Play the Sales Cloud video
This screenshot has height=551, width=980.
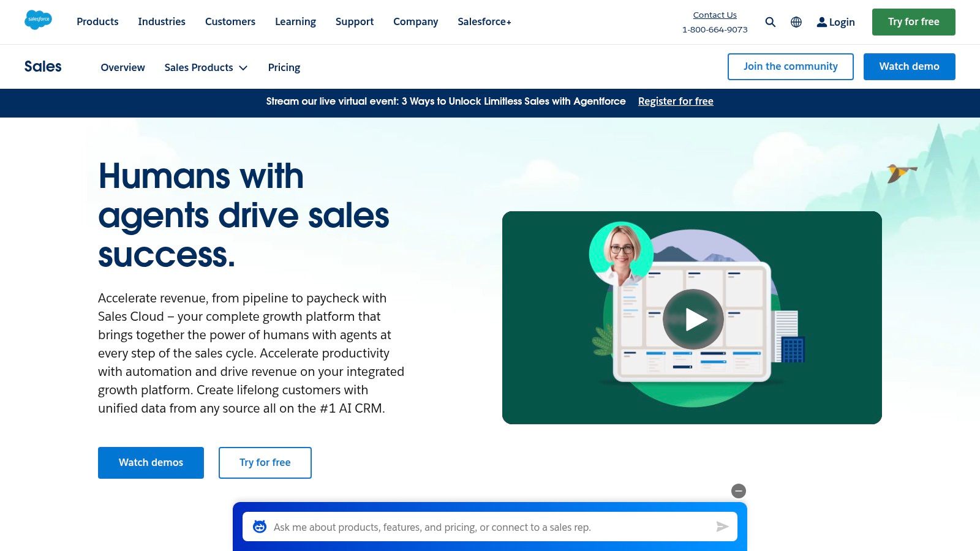(x=693, y=319)
